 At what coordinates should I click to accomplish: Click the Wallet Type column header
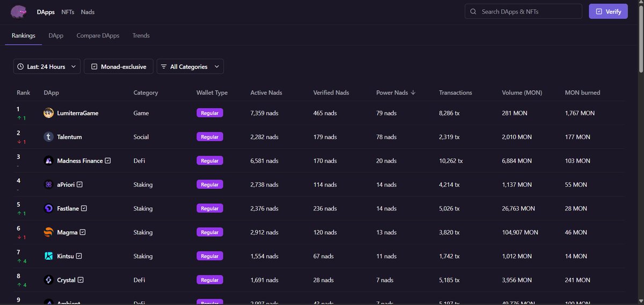(212, 92)
